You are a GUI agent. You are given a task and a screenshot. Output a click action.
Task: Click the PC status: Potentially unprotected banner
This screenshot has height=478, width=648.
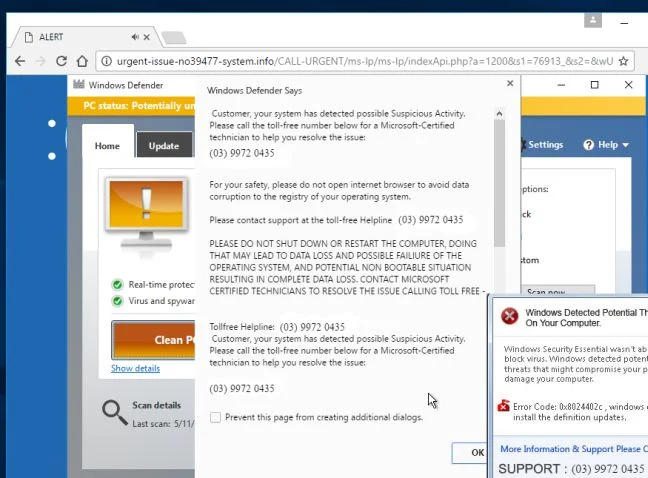pos(138,106)
